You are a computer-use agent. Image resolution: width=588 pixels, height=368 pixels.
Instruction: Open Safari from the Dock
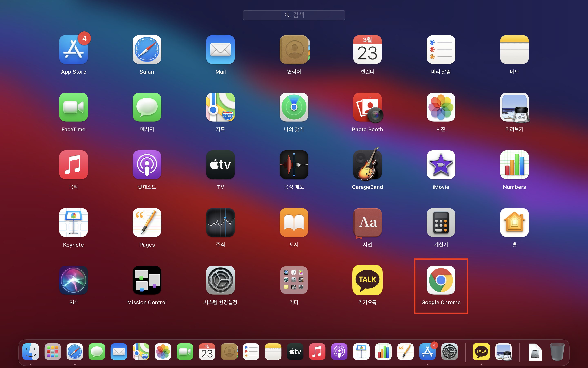click(75, 352)
